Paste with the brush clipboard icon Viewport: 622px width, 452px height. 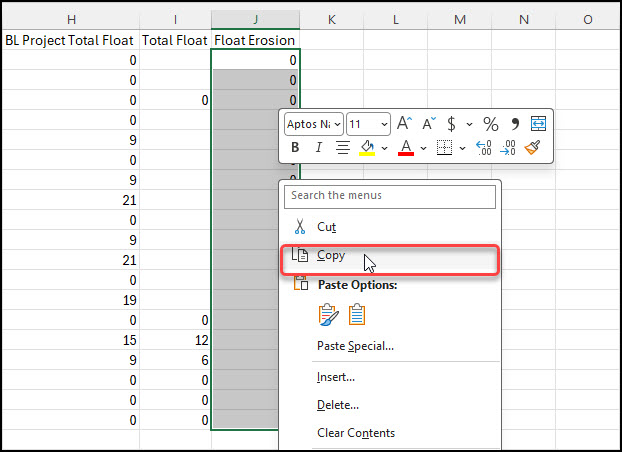pos(328,315)
